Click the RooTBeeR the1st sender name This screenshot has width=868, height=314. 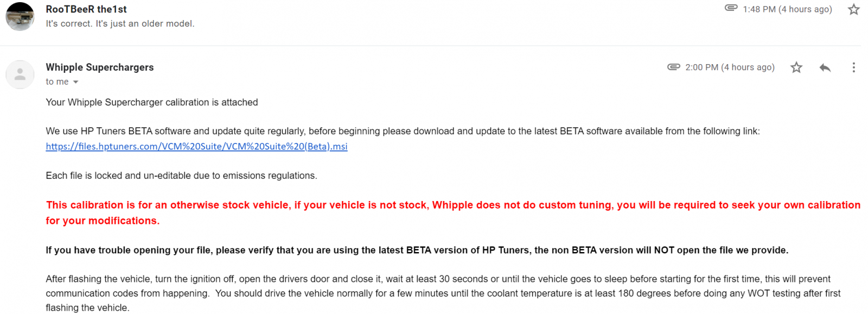click(86, 9)
